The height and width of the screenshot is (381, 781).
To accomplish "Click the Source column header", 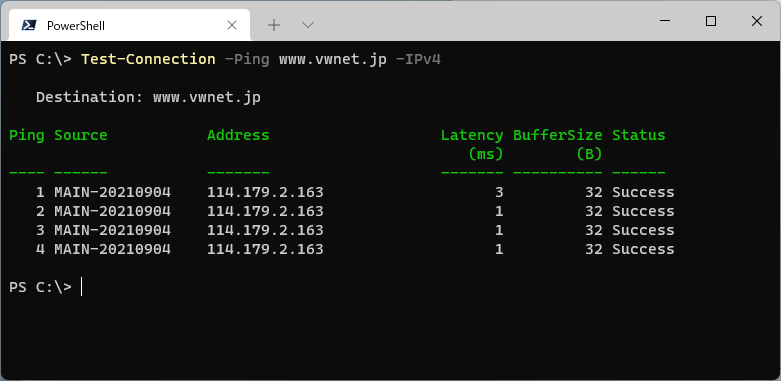I will click(x=81, y=135).
